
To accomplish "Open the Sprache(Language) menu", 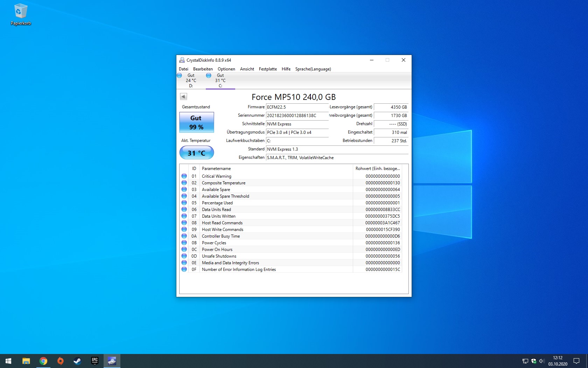I will 313,69.
